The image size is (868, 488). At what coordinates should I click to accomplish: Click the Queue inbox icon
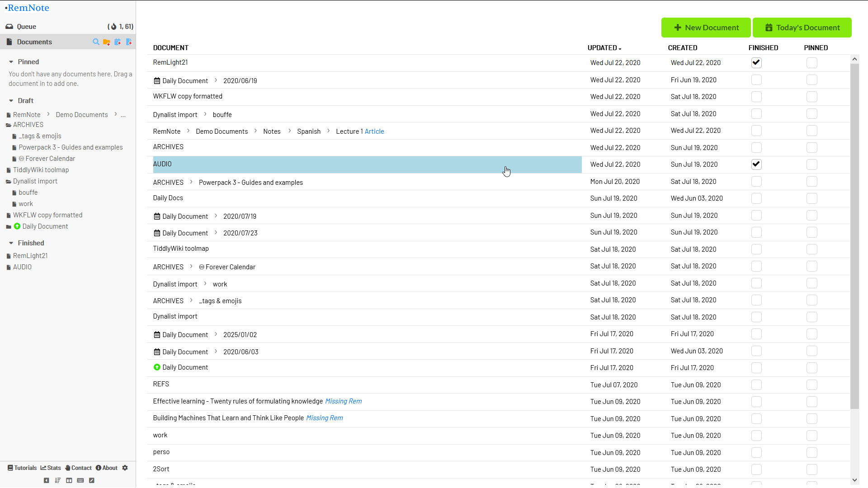pos(9,27)
